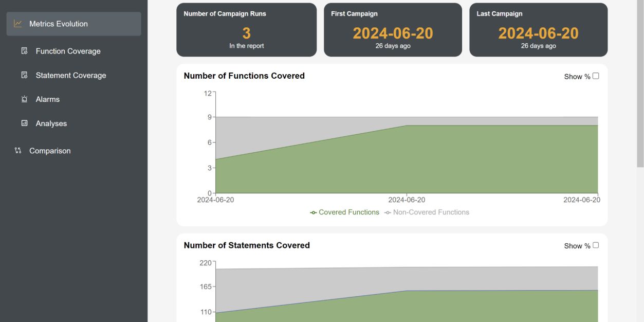Click the "Number of Functions Covered" heading

click(244, 76)
